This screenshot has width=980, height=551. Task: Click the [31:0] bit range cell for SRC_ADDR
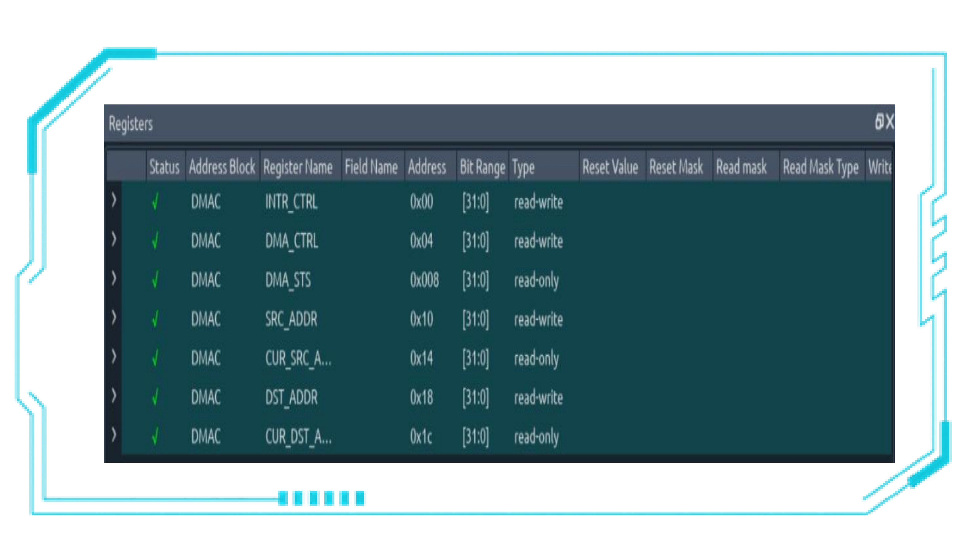pos(475,320)
